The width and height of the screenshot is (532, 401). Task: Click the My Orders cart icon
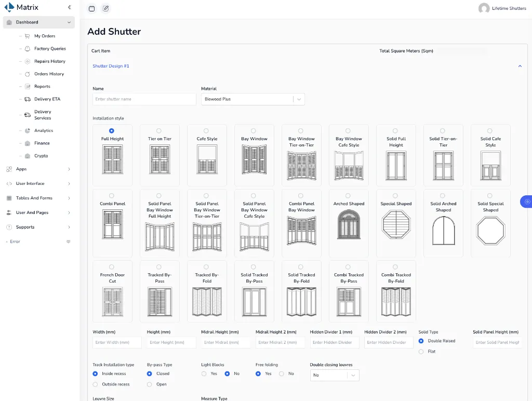pos(28,36)
